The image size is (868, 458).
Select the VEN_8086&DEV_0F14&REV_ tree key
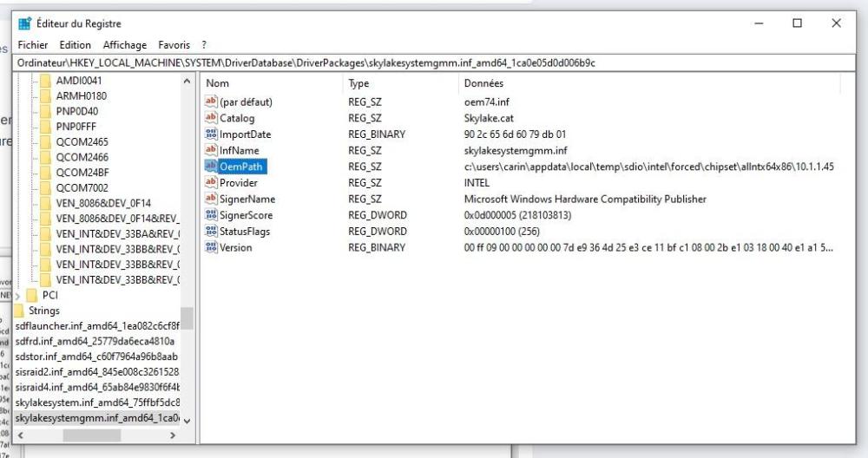click(x=117, y=219)
